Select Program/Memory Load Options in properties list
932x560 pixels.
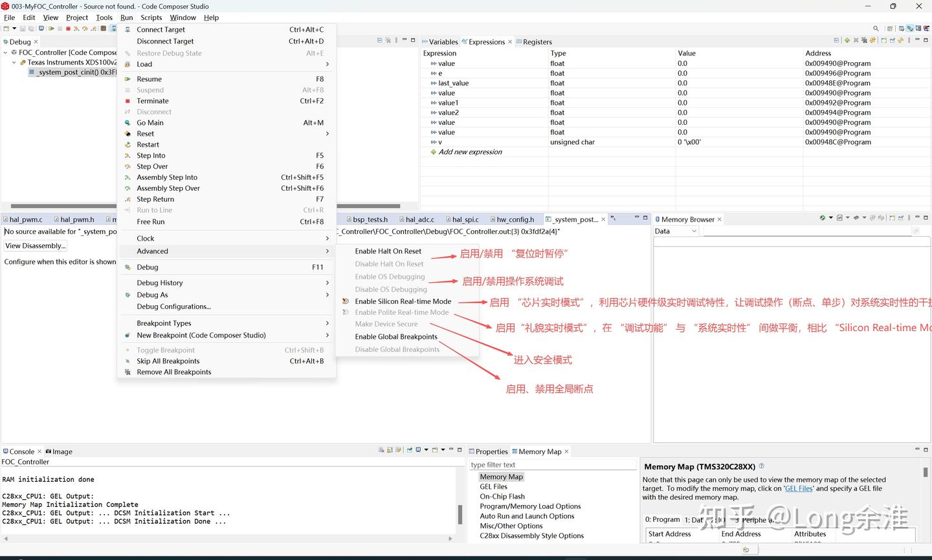click(530, 506)
